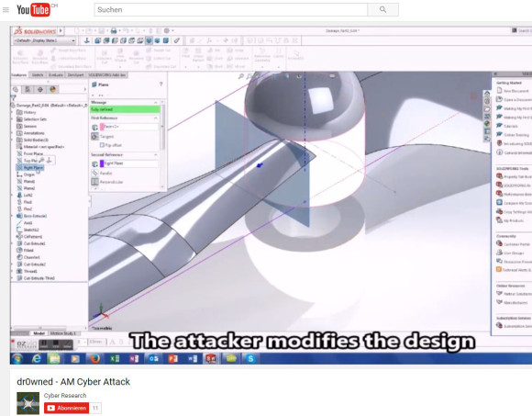
Task: Select the Normal To view icon
Action: click(x=87, y=40)
